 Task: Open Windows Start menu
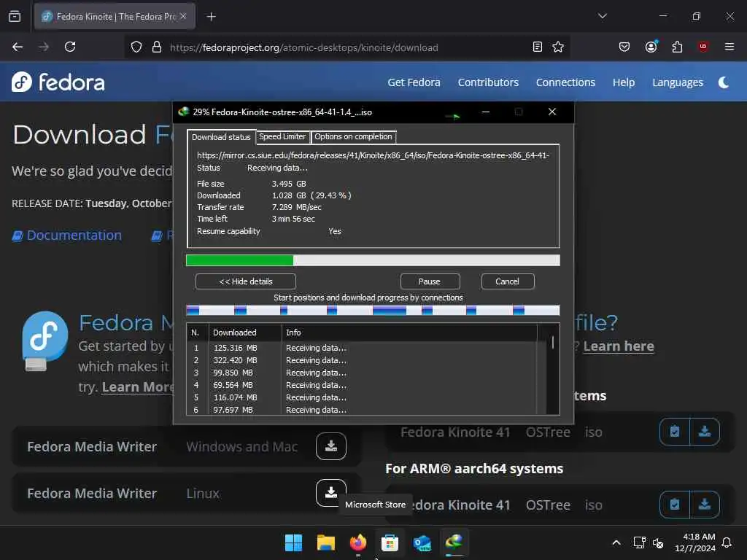293,542
